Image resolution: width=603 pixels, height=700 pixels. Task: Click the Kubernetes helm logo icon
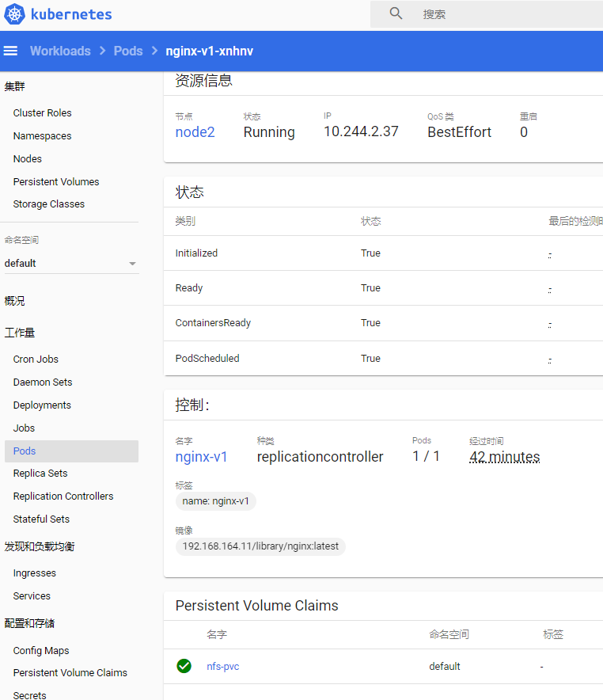click(14, 13)
